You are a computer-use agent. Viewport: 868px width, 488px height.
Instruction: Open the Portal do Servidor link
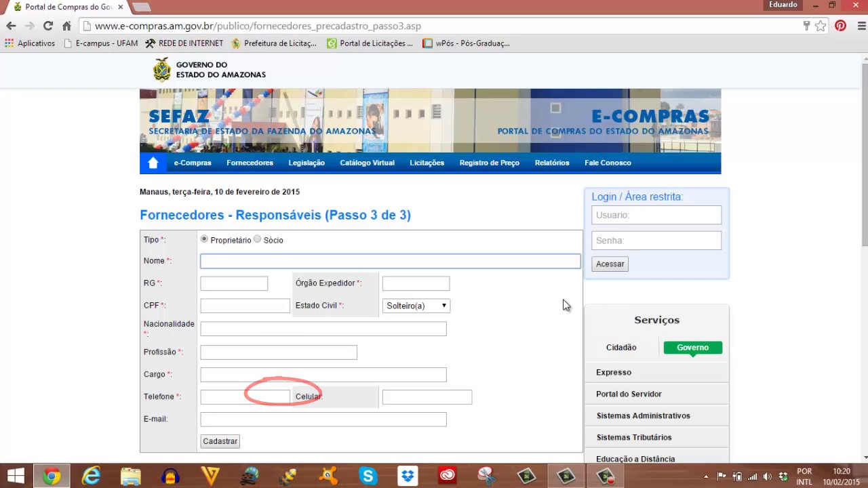click(629, 394)
